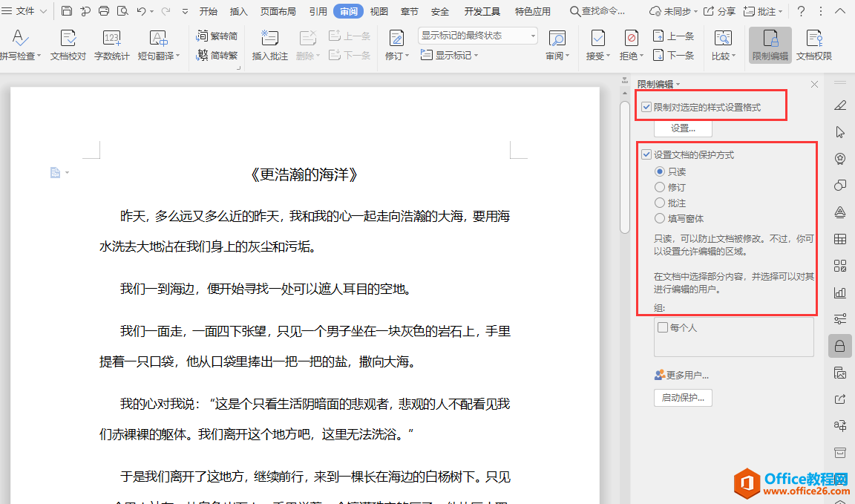Click the table grid icon in right sidebar
This screenshot has height=504, width=855.
click(839, 239)
